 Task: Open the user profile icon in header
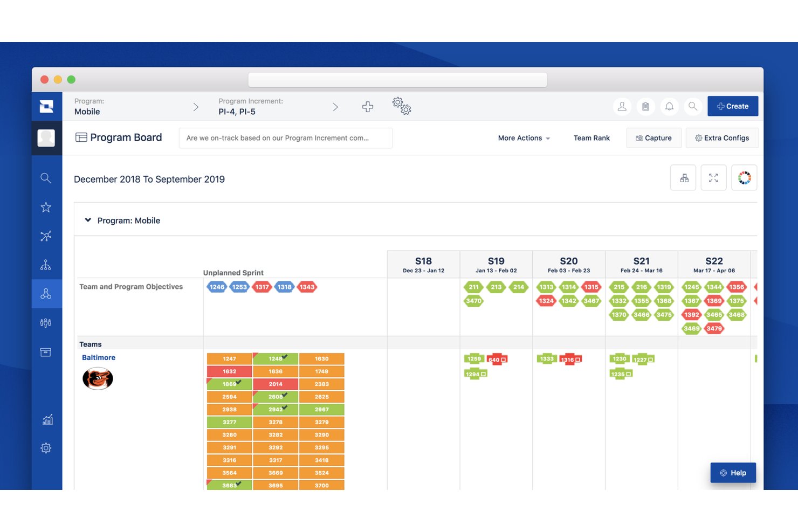[x=622, y=107]
